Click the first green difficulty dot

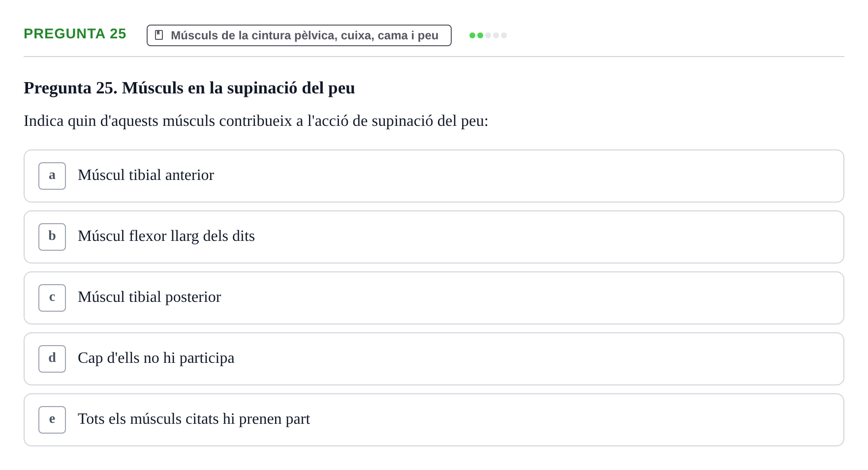[472, 35]
